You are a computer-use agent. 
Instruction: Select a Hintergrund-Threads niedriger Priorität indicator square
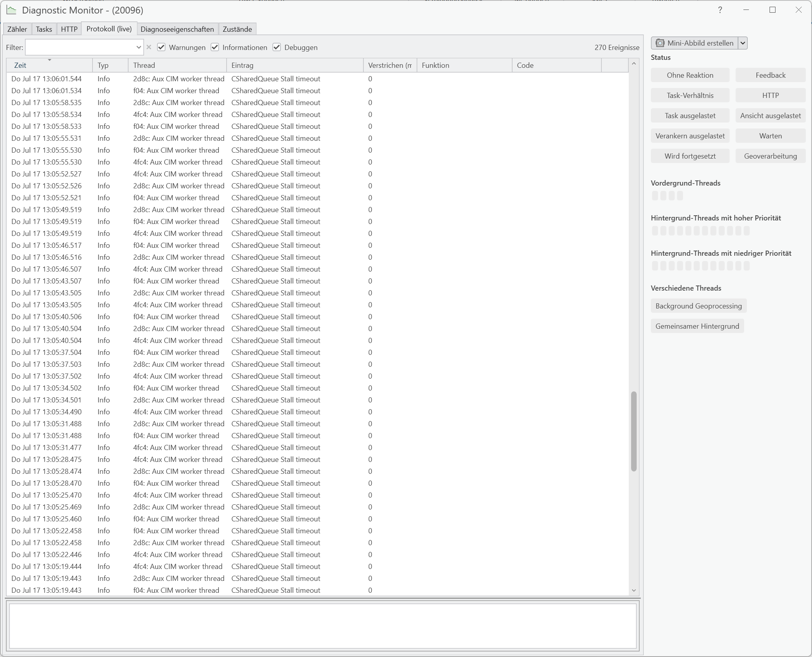point(655,266)
